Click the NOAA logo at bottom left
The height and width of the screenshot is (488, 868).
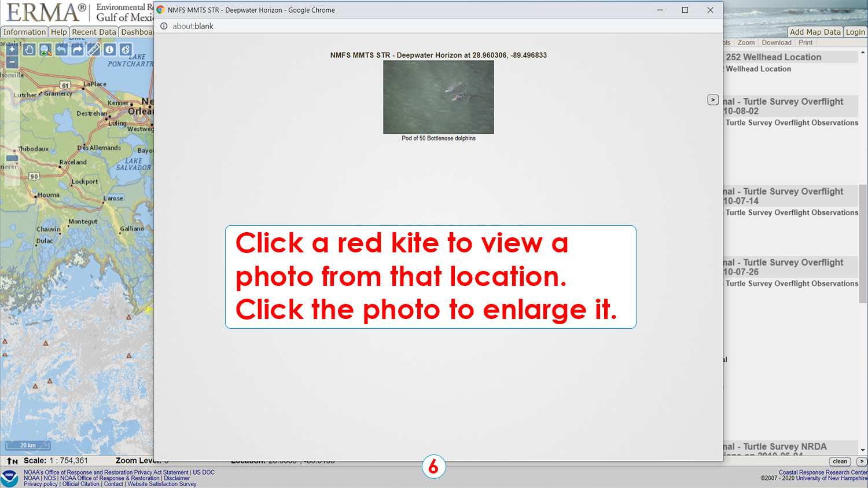9,476
